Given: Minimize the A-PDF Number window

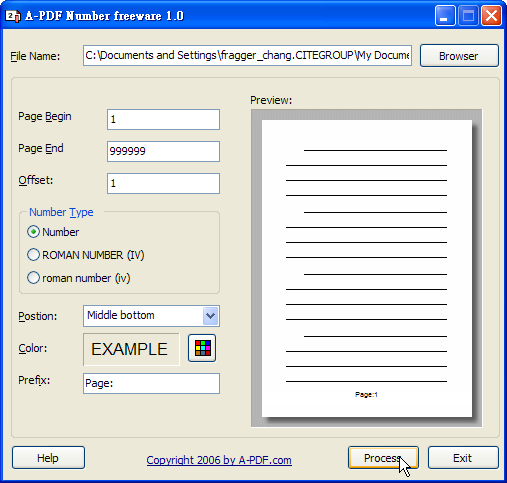Looking at the screenshot, I should click(x=445, y=15).
